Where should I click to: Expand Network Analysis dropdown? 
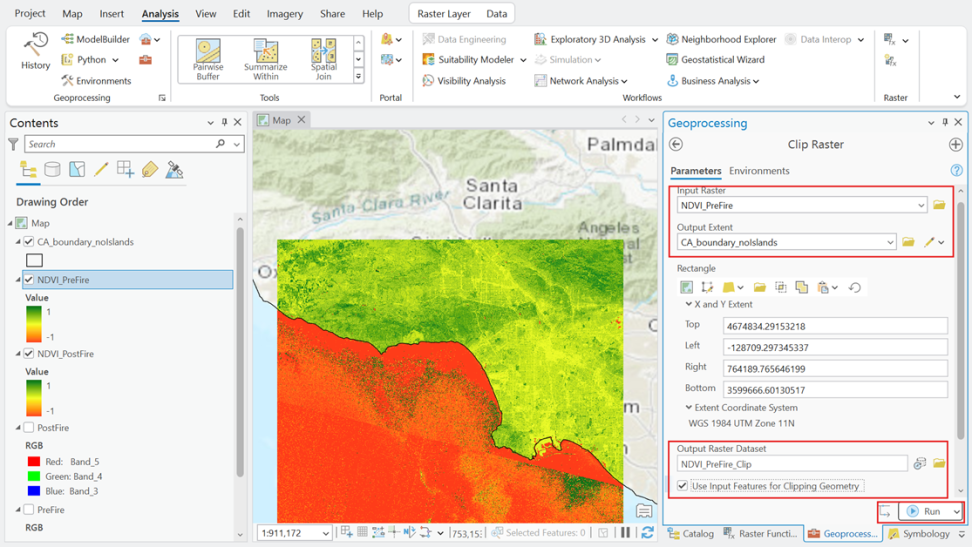tap(624, 81)
